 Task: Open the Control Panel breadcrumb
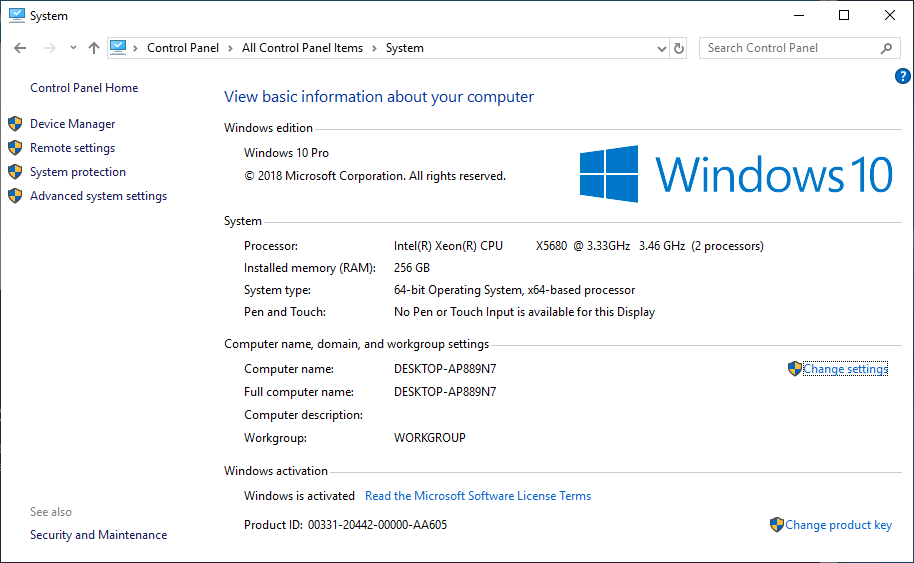(182, 48)
